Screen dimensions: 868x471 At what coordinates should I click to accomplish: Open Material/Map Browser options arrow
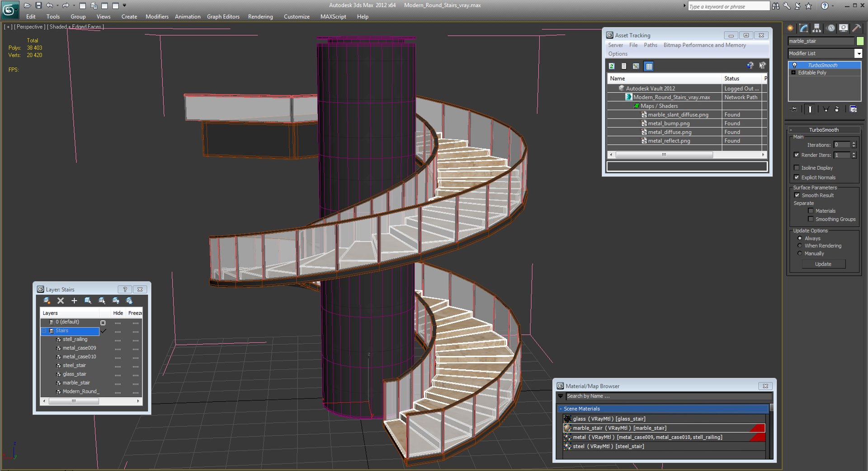561,396
